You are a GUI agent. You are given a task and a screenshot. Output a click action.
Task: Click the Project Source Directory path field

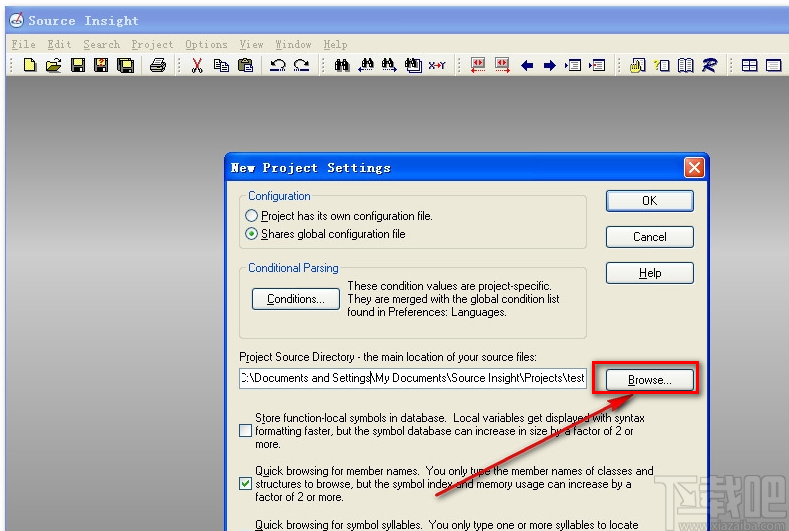tap(413, 378)
